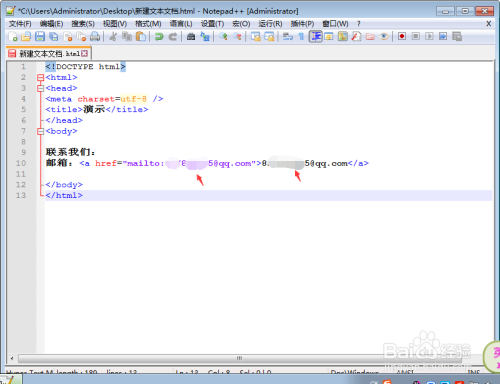Open the ? help menu

[359, 24]
